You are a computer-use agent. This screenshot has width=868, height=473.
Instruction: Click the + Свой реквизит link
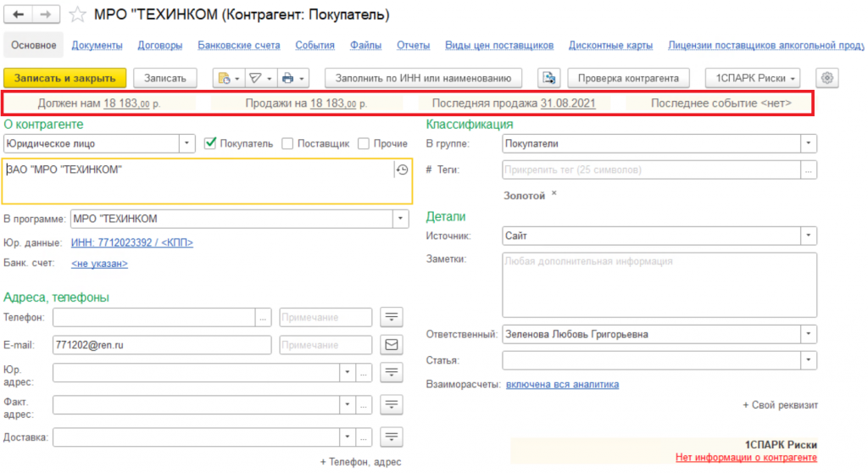tap(780, 405)
